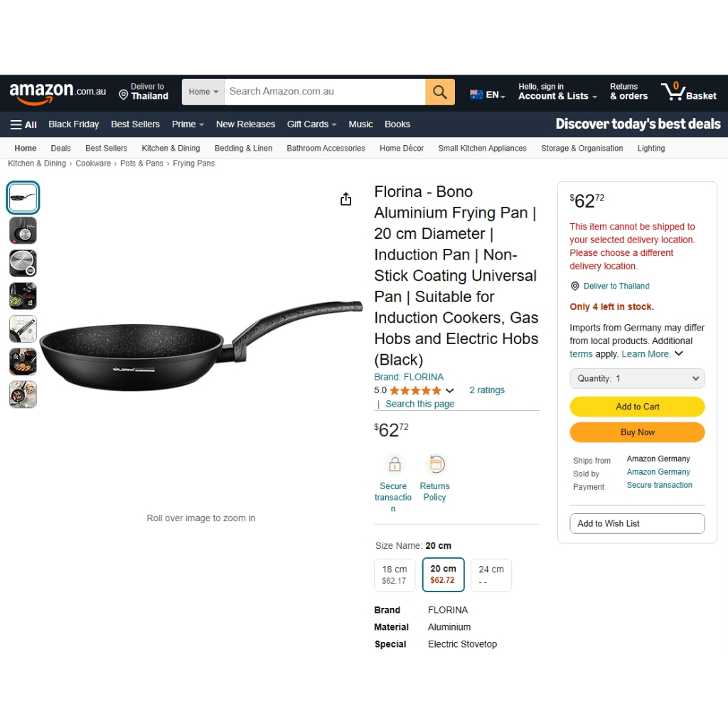Click the Returns Policy box icon

tap(436, 464)
